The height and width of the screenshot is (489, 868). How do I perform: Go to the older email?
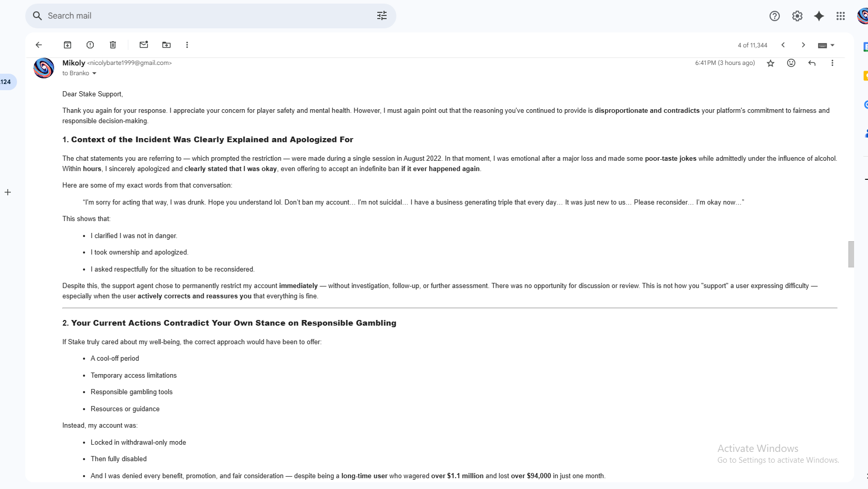point(803,45)
